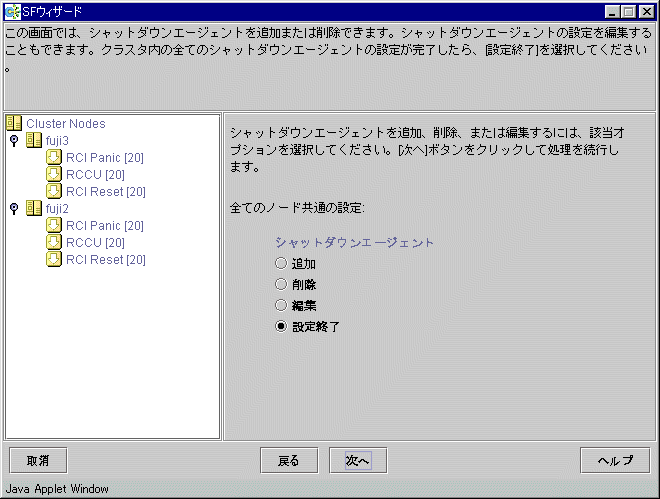Click the fuji2 node server icon

[x=34, y=208]
